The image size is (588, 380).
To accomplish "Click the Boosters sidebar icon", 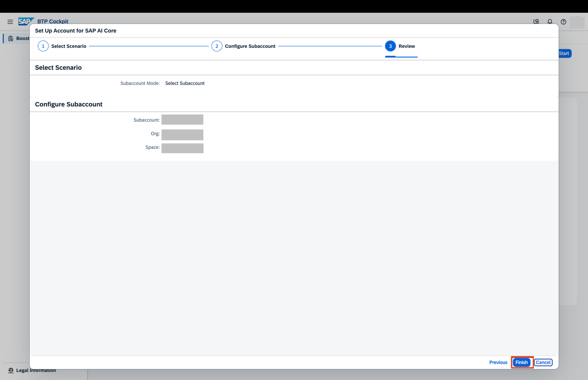I will 11,38.
